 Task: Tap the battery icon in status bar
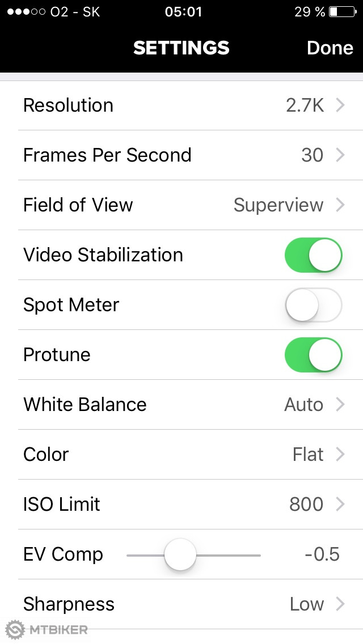click(341, 11)
